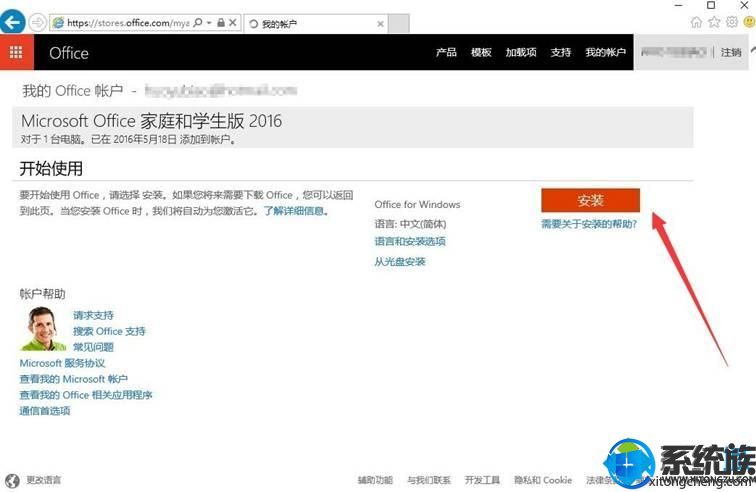Screen dimensions: 756x492
Task: Click the 开始使用 heading
Action: pos(51,168)
